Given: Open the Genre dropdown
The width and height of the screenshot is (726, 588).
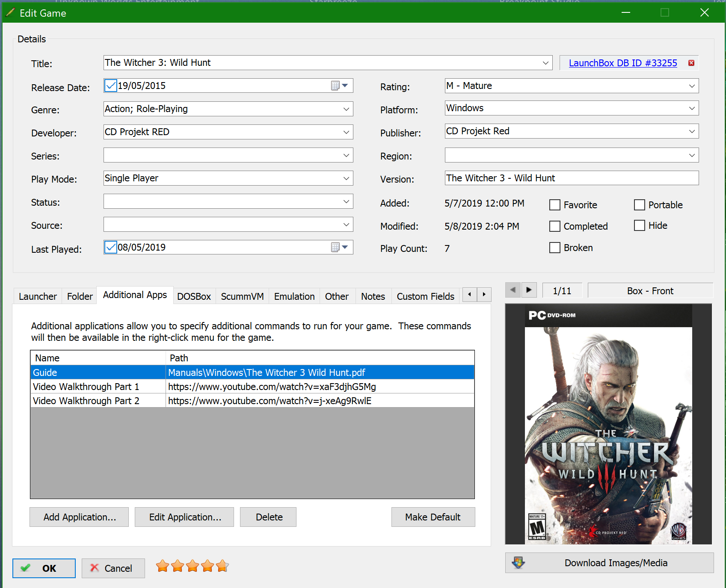Looking at the screenshot, I should pyautogui.click(x=346, y=109).
